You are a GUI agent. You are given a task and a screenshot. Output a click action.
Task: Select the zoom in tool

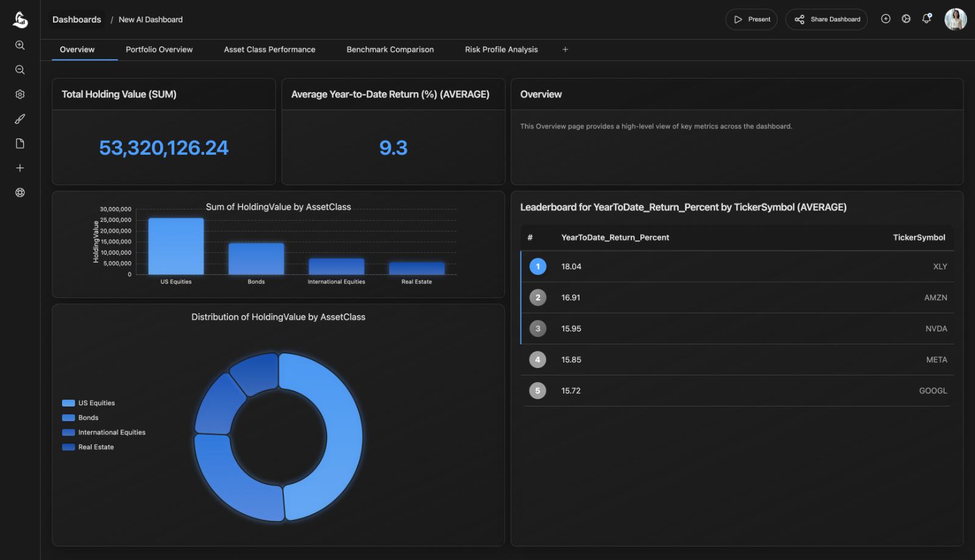pyautogui.click(x=20, y=45)
